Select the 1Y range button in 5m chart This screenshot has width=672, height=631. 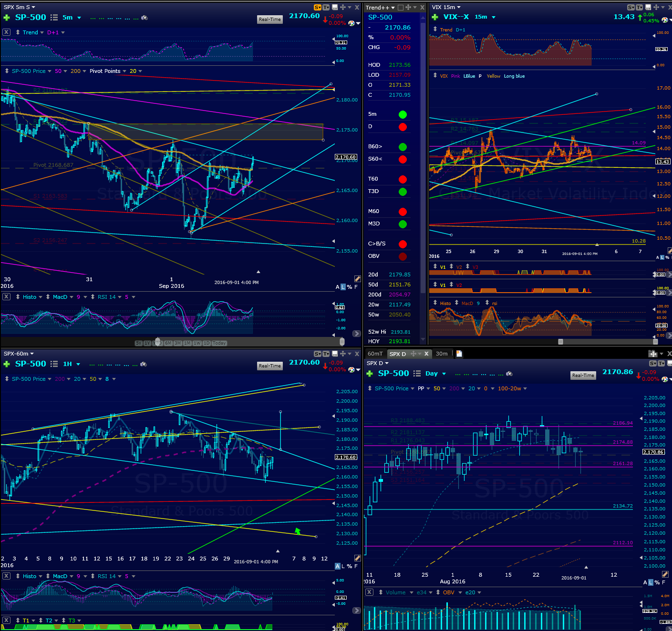[x=147, y=343]
